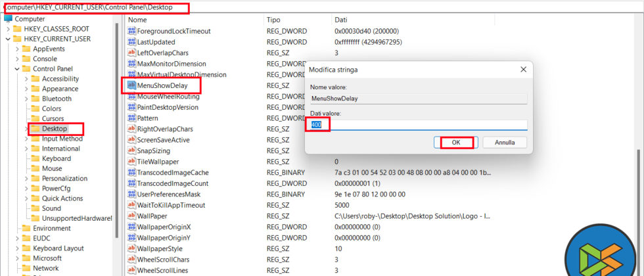Click the MaxMonitorDimension value icon

click(x=131, y=64)
